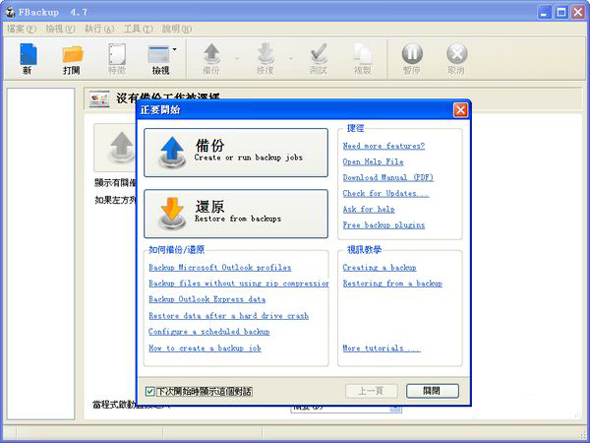Maximize the FBackup window
Image resolution: width=590 pixels, height=443 pixels.
[x=561, y=12]
